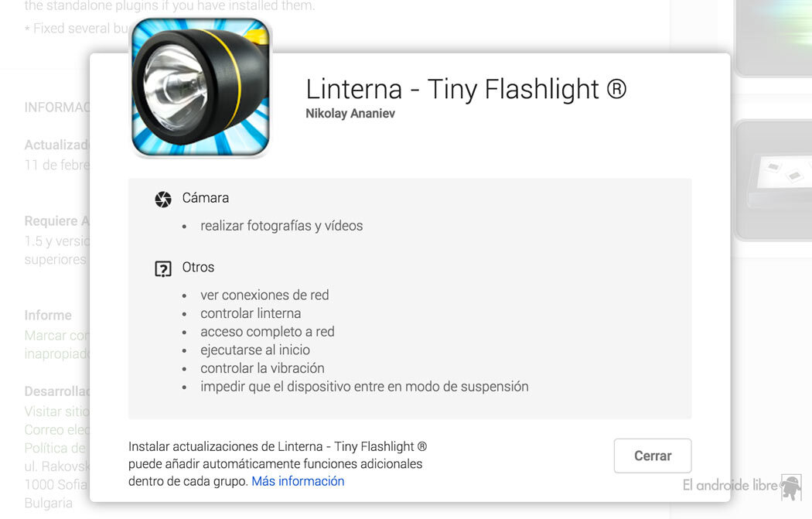812x519 pixels.
Task: Click the Otros permission group heading
Action: (x=198, y=268)
